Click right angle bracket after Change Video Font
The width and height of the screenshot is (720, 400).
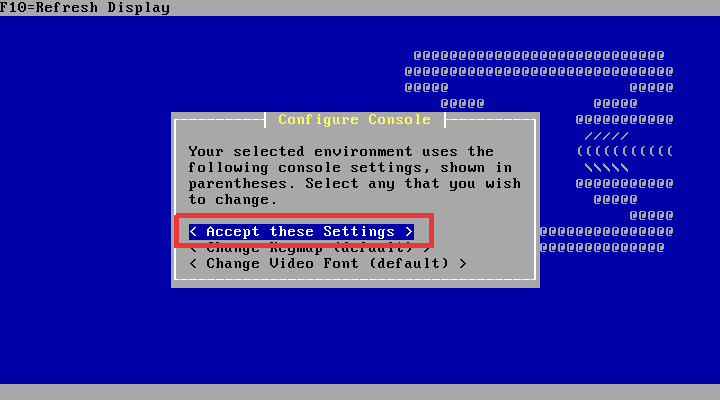click(x=463, y=264)
